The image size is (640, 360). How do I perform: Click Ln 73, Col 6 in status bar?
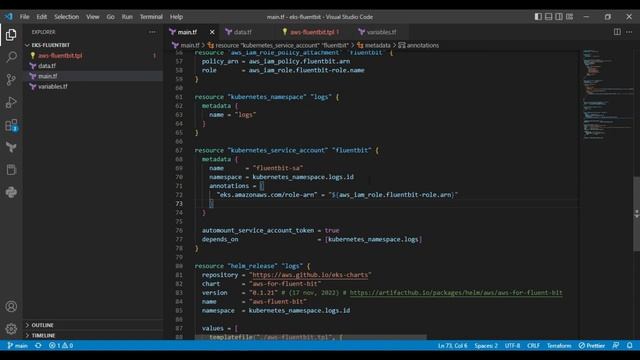click(452, 346)
